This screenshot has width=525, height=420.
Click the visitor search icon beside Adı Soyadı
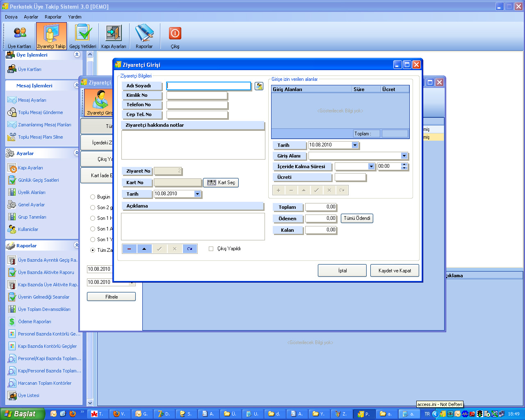click(x=259, y=86)
